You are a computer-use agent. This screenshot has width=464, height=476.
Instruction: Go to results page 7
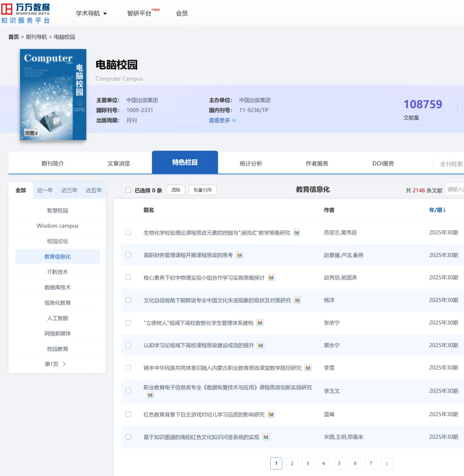click(371, 464)
